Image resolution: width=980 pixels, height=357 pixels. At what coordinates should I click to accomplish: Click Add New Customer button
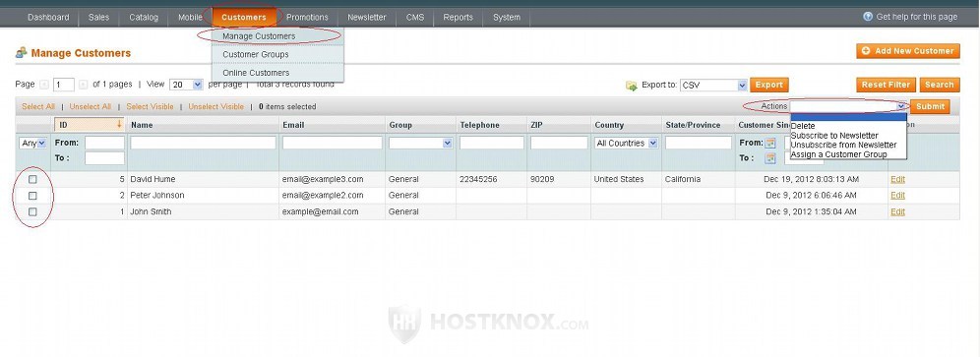908,51
